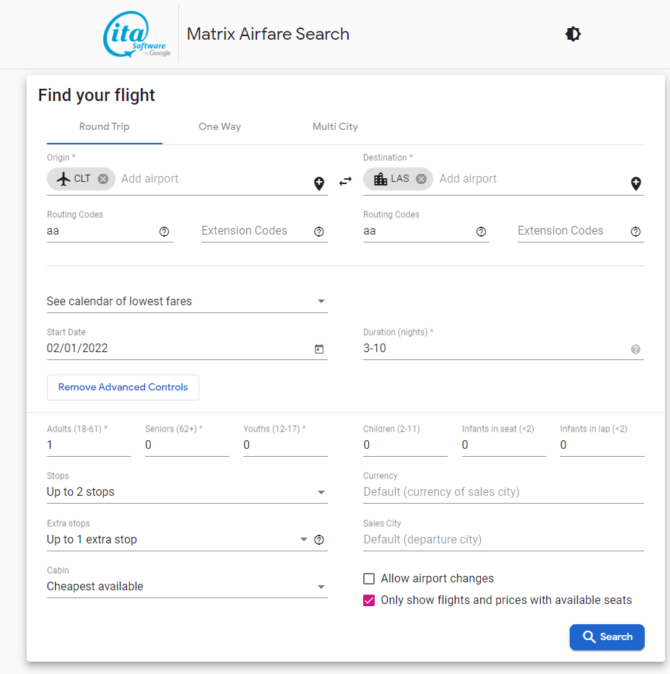Switch to the One Way tab
Screen dimensions: 670x674
pos(220,127)
